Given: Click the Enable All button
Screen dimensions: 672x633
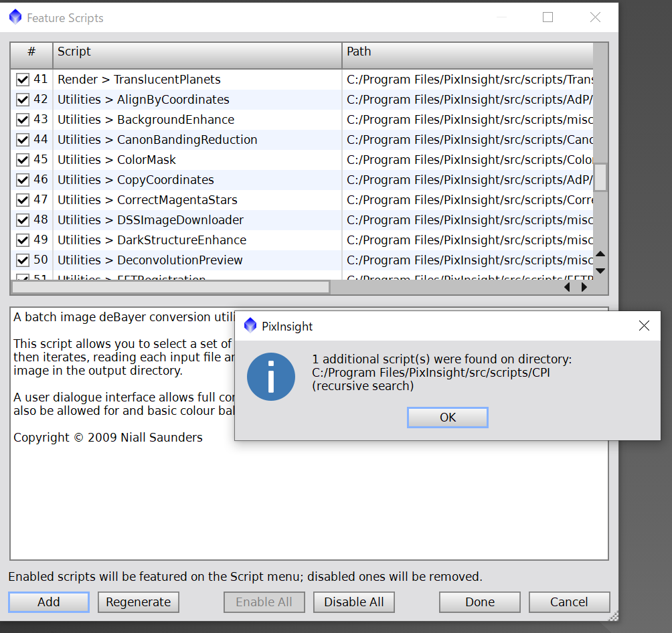Looking at the screenshot, I should tap(264, 602).
